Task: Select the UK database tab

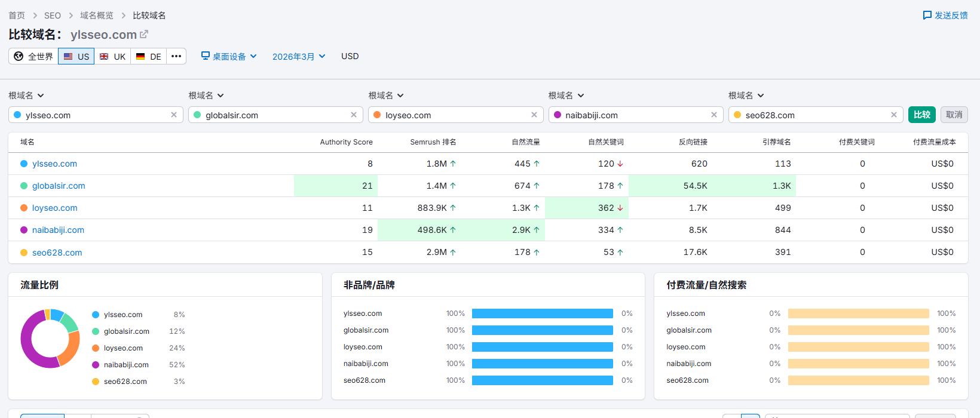Action: tap(112, 56)
